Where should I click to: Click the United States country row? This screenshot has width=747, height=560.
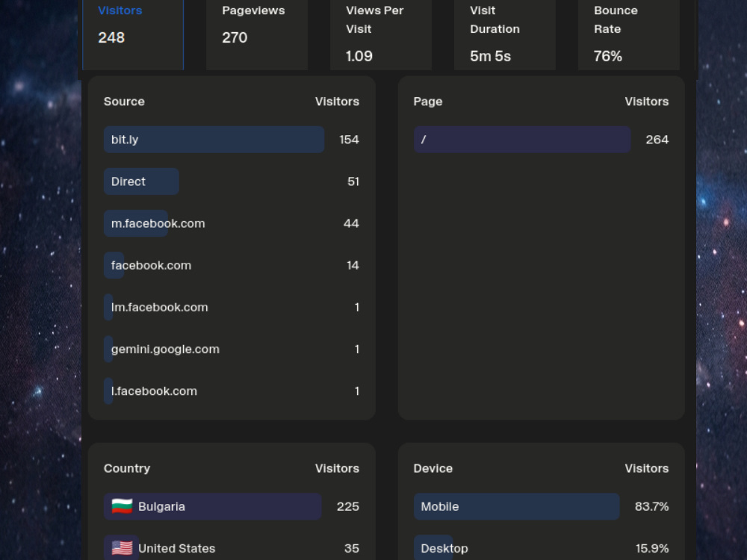(232, 548)
